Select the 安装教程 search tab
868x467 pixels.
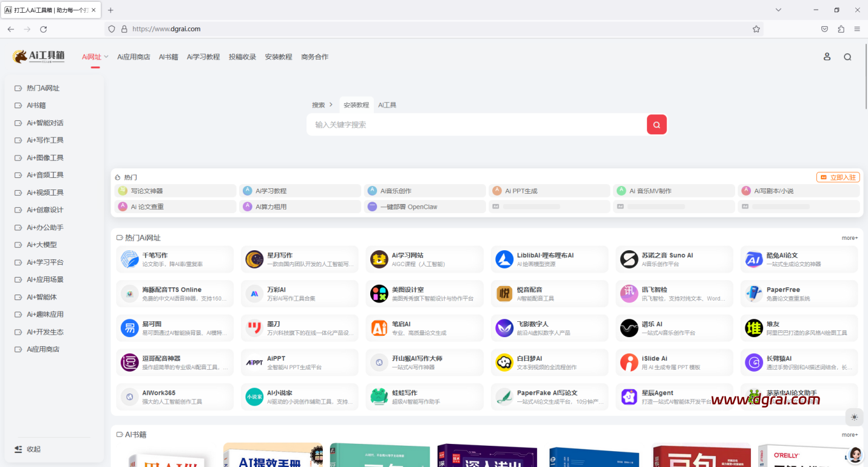[356, 105]
